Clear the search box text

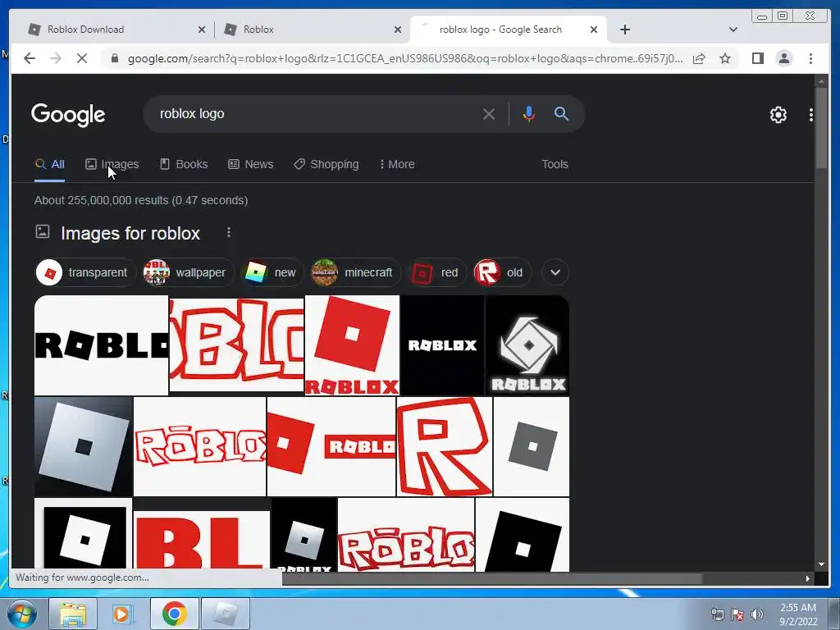point(488,114)
